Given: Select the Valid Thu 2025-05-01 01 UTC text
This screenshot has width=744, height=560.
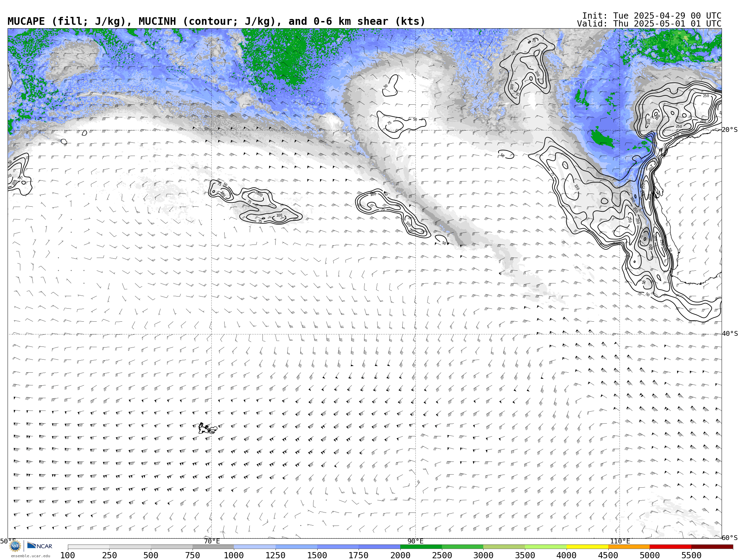Looking at the screenshot, I should click(x=649, y=24).
